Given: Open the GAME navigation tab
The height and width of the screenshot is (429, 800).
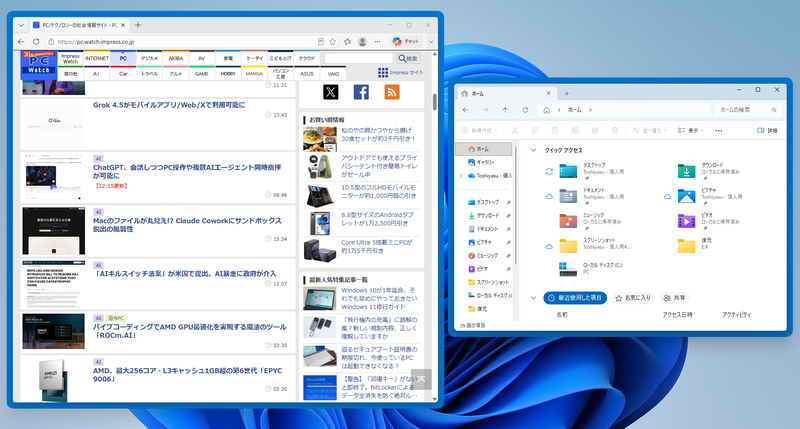Looking at the screenshot, I should (x=202, y=74).
